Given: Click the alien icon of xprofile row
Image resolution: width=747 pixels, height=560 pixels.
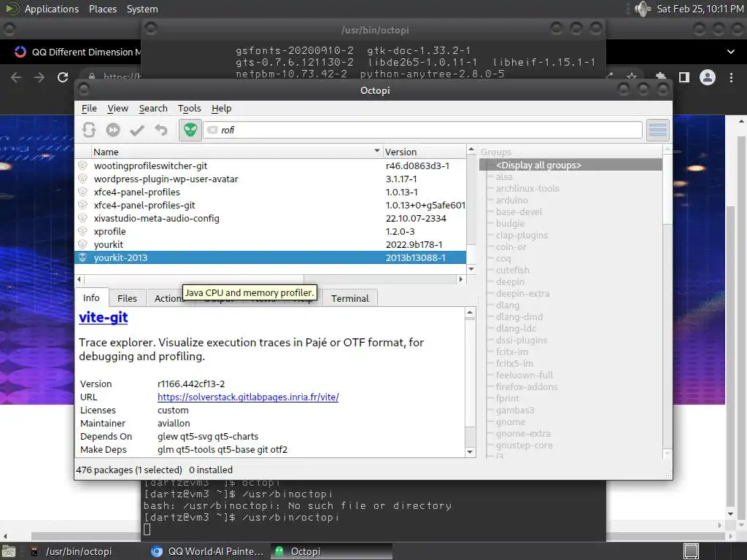Looking at the screenshot, I should (x=83, y=231).
